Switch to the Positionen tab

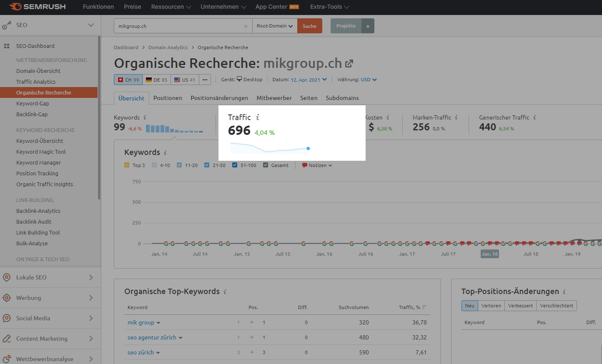(168, 98)
